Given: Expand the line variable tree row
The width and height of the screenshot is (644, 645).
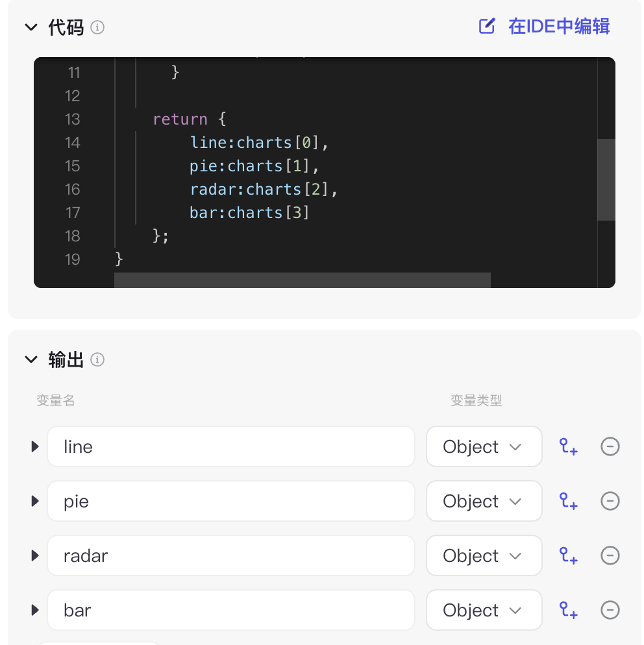Looking at the screenshot, I should coord(35,446).
